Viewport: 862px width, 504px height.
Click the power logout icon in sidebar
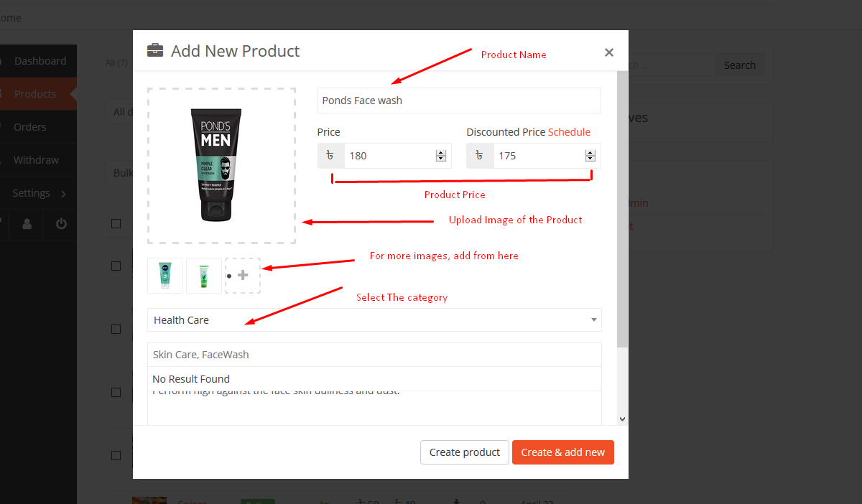coord(61,224)
